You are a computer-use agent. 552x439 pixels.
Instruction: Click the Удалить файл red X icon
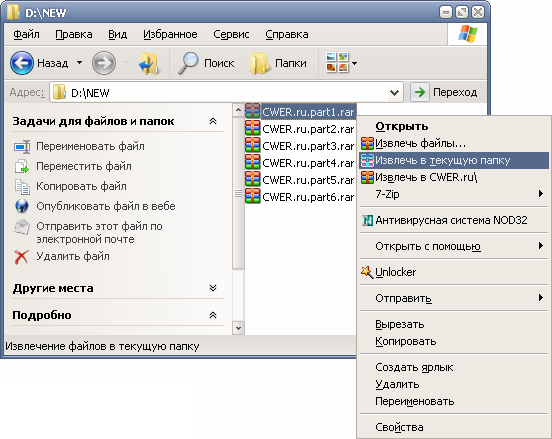[21, 257]
